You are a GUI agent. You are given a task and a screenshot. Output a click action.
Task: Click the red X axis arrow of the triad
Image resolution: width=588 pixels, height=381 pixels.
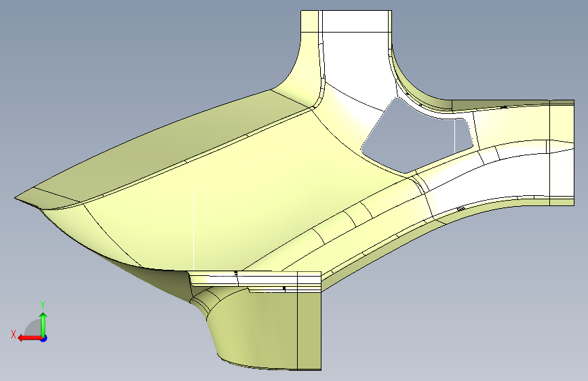(x=30, y=338)
